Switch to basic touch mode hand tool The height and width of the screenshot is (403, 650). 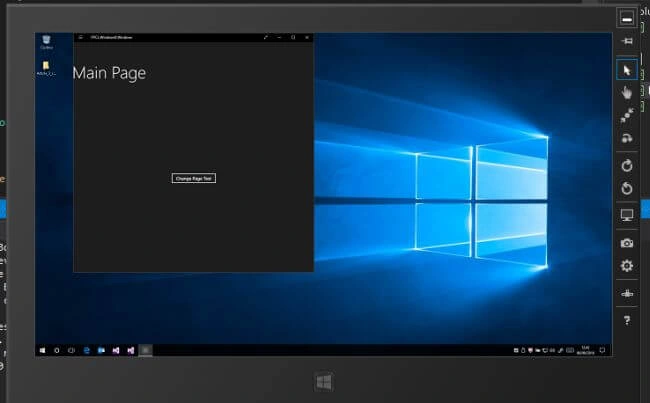tap(627, 92)
